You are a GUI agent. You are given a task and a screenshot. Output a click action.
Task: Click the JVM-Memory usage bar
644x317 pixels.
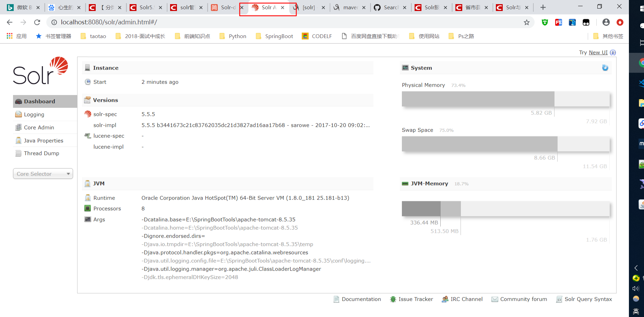[506, 209]
